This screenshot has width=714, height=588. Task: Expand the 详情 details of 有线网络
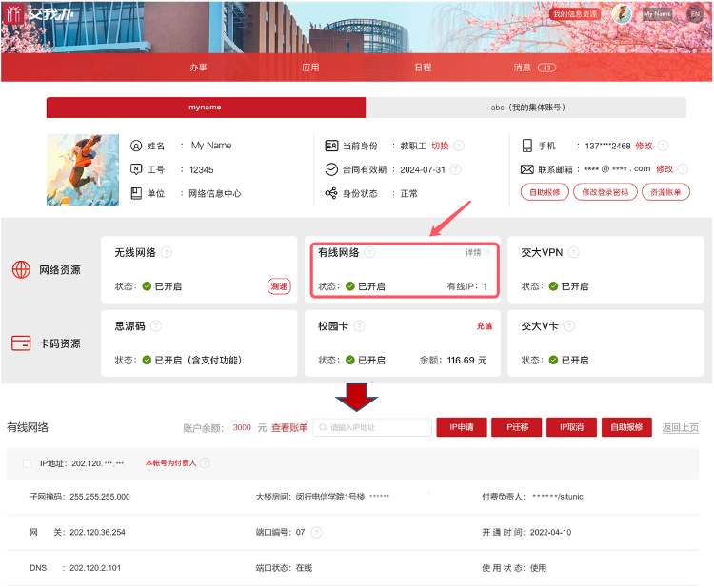[477, 253]
